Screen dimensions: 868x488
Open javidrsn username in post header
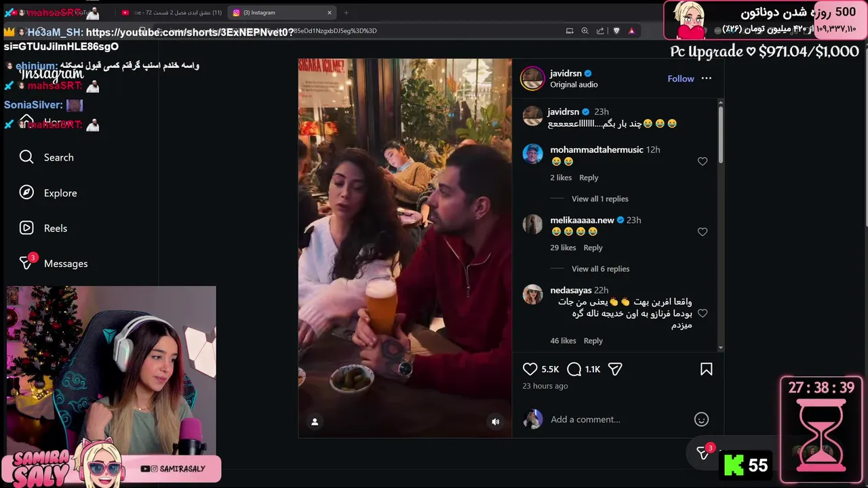tap(566, 73)
